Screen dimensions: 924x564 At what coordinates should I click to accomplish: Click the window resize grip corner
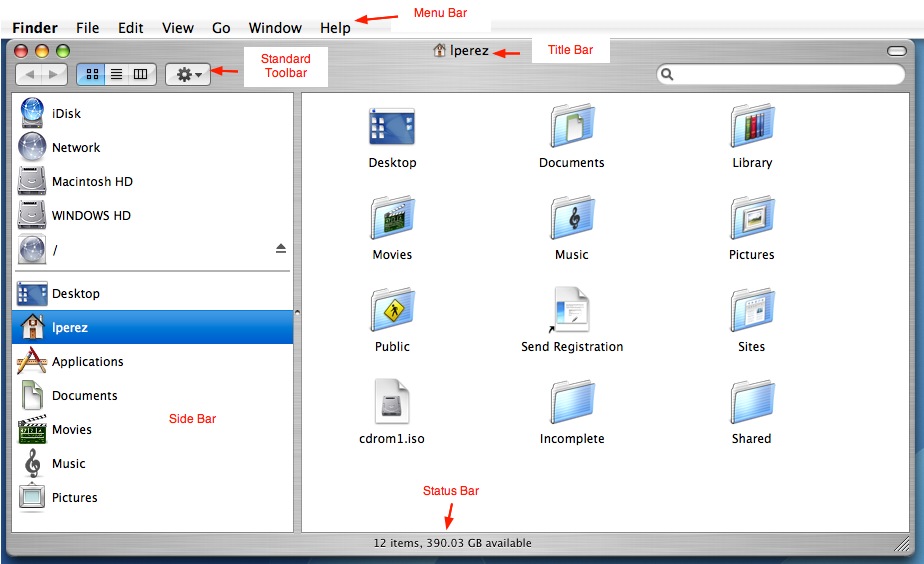[902, 543]
